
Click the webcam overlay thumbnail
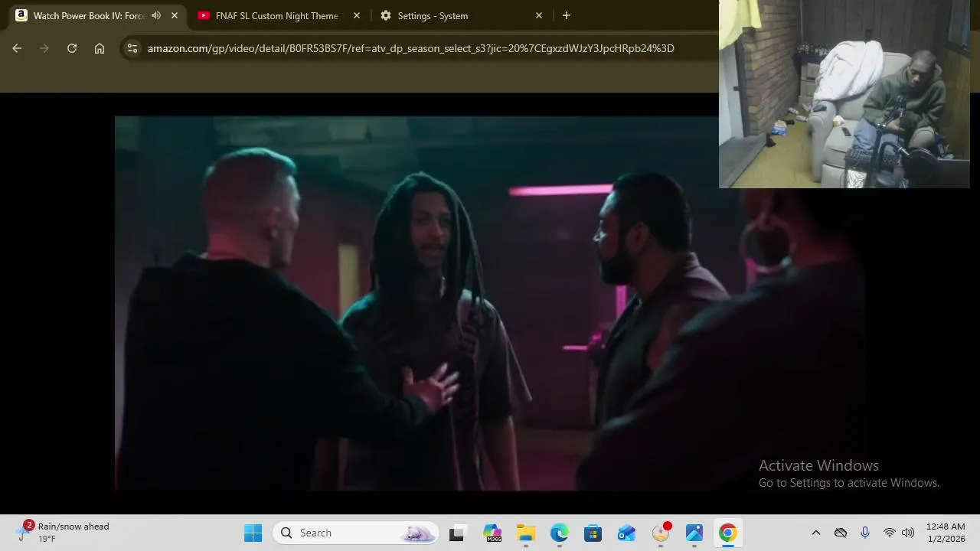click(844, 94)
